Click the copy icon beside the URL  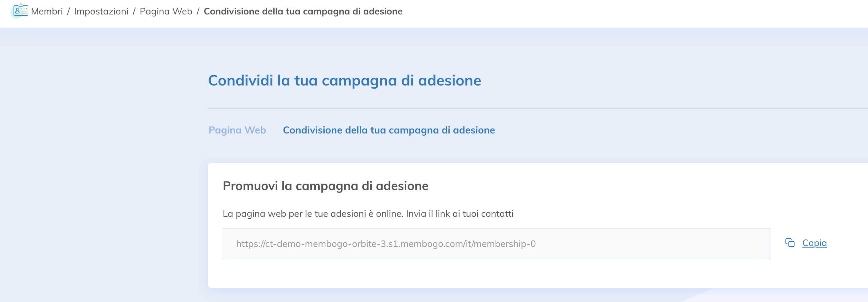(x=789, y=243)
